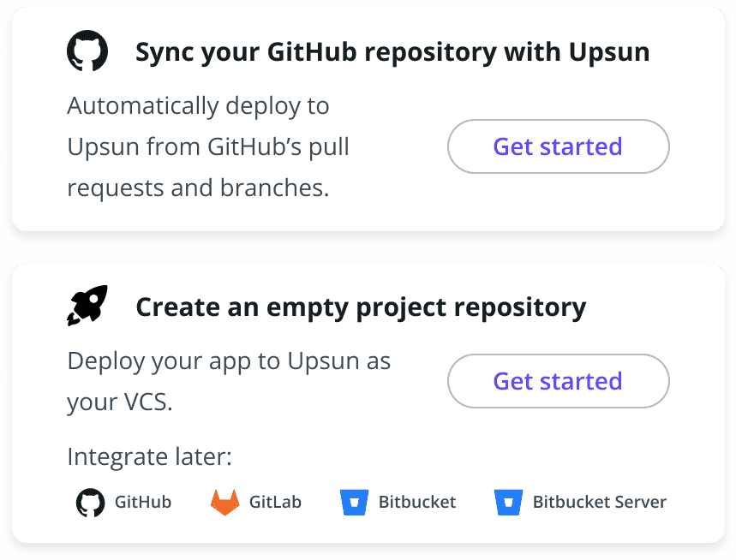Open the GitHub integration text link
The height and width of the screenshot is (560, 736).
(x=143, y=502)
